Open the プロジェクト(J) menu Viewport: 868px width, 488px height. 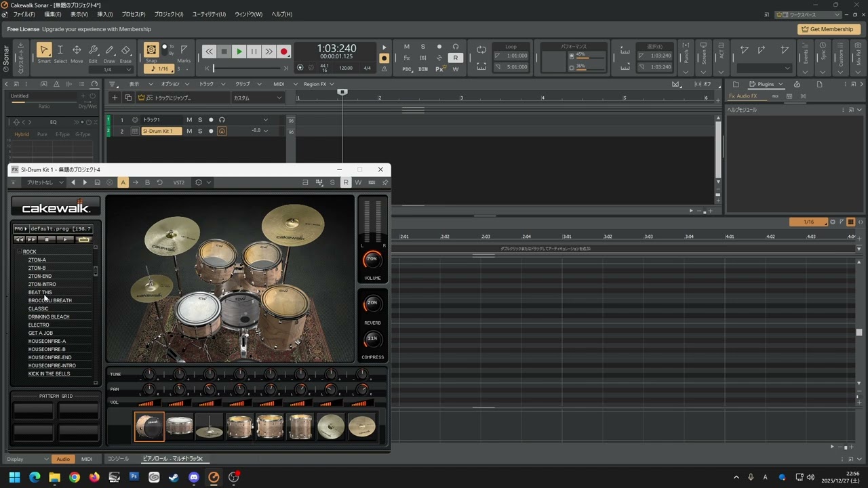(168, 14)
